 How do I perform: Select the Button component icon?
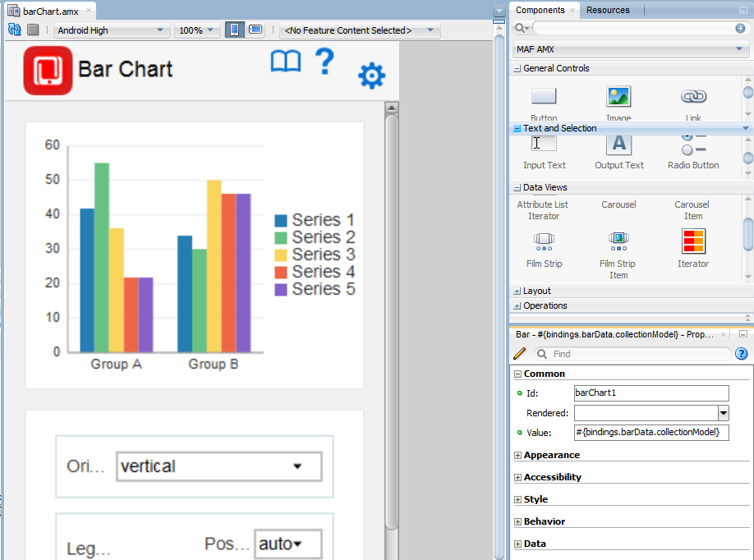(544, 96)
